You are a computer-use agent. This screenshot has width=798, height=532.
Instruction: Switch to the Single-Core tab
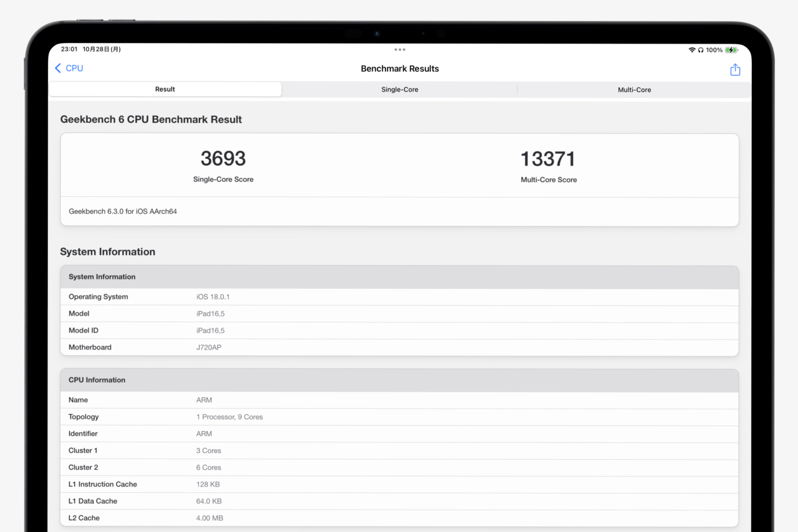pyautogui.click(x=400, y=90)
